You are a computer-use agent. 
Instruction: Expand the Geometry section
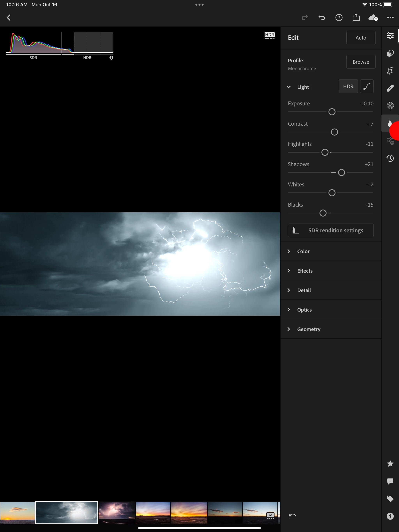309,329
